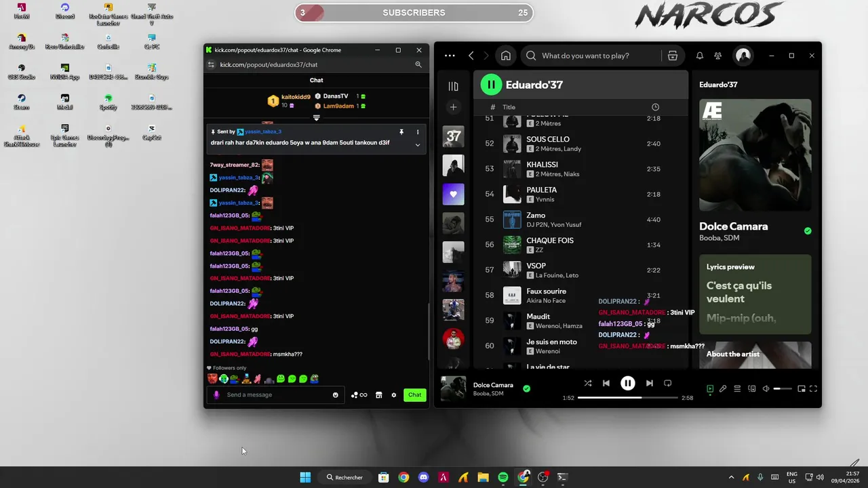The width and height of the screenshot is (868, 488).
Task: Sort by the duration clock column
Action: click(x=655, y=107)
